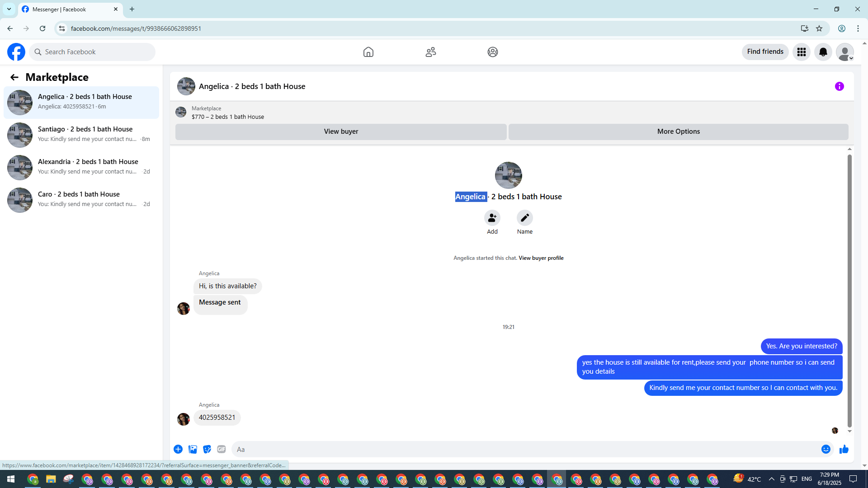Choose a GIF
This screenshot has height=488, width=868.
[x=222, y=449]
